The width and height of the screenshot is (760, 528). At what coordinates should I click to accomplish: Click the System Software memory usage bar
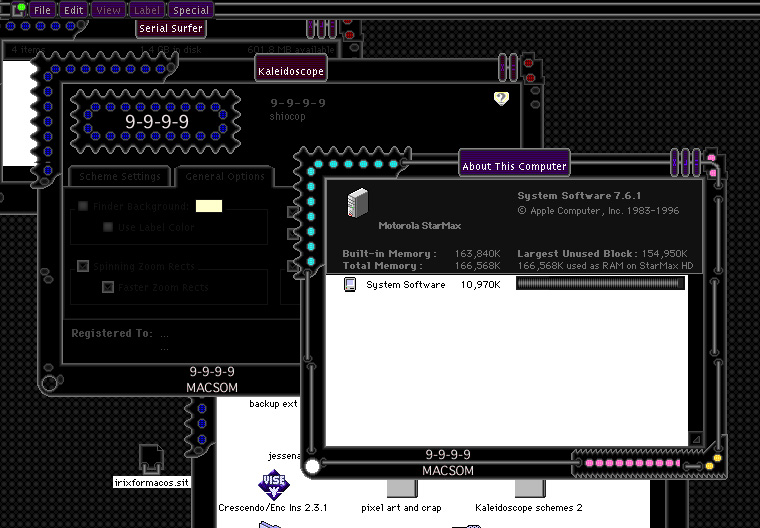pos(600,284)
